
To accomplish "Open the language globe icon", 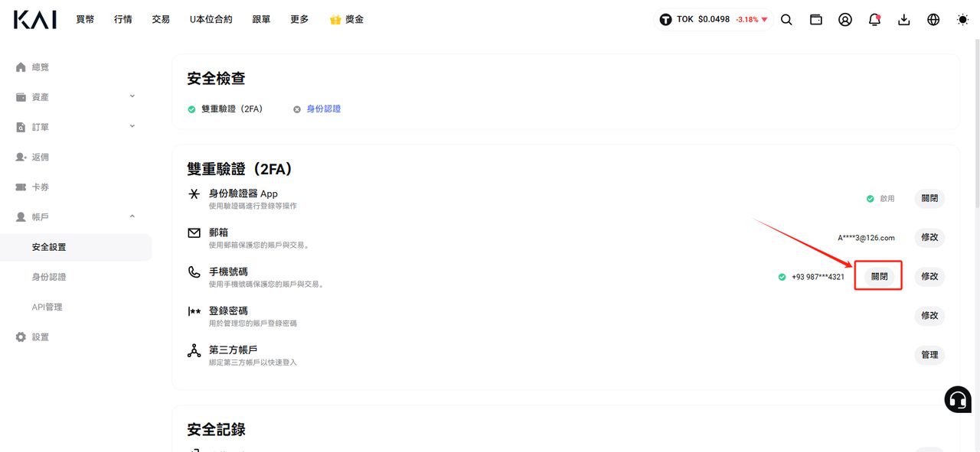I will coord(933,20).
